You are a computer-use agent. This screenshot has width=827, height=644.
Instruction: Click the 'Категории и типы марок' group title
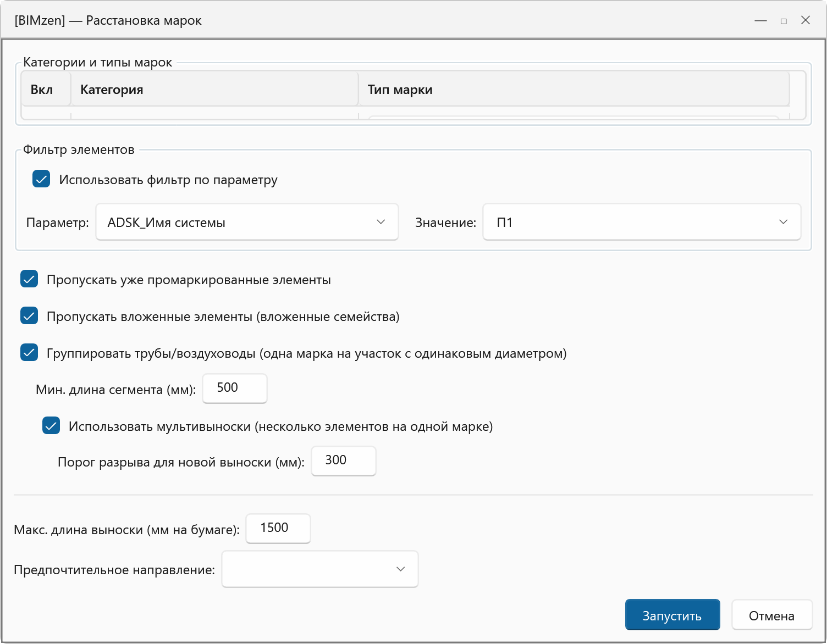(x=98, y=63)
